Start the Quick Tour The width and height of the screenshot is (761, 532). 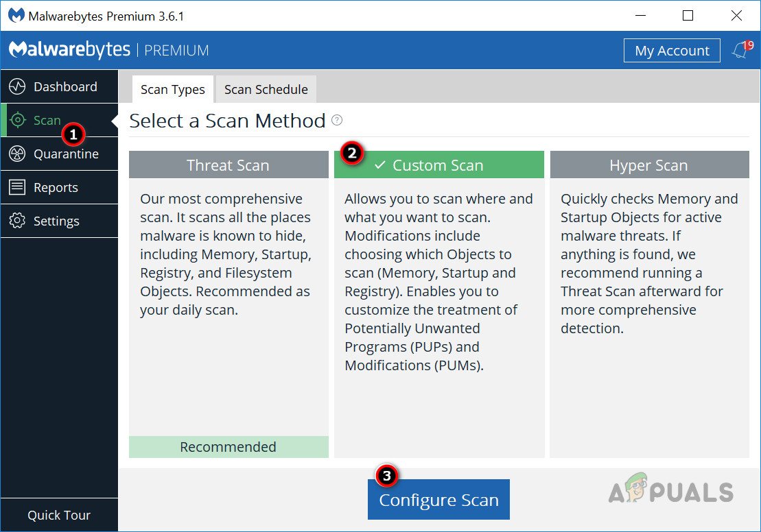pyautogui.click(x=60, y=515)
